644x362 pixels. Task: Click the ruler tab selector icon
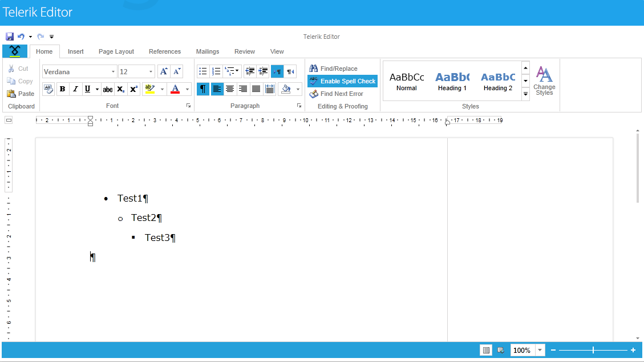[9, 120]
